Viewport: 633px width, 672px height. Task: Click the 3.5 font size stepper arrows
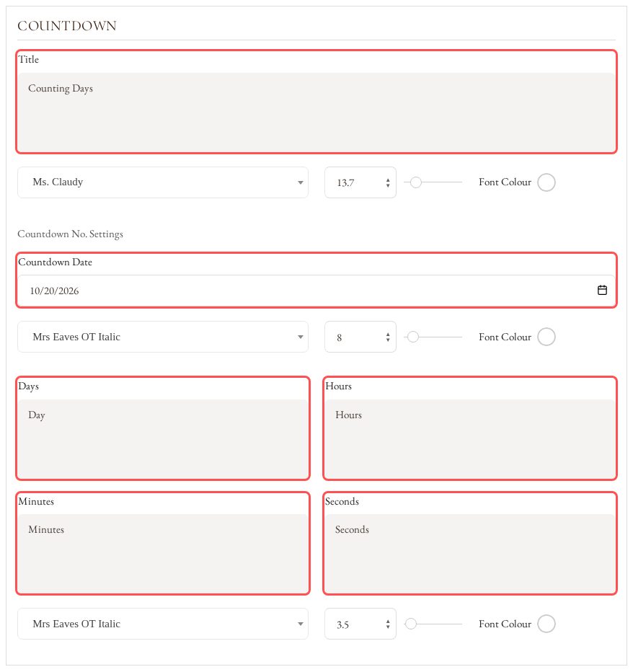(387, 624)
